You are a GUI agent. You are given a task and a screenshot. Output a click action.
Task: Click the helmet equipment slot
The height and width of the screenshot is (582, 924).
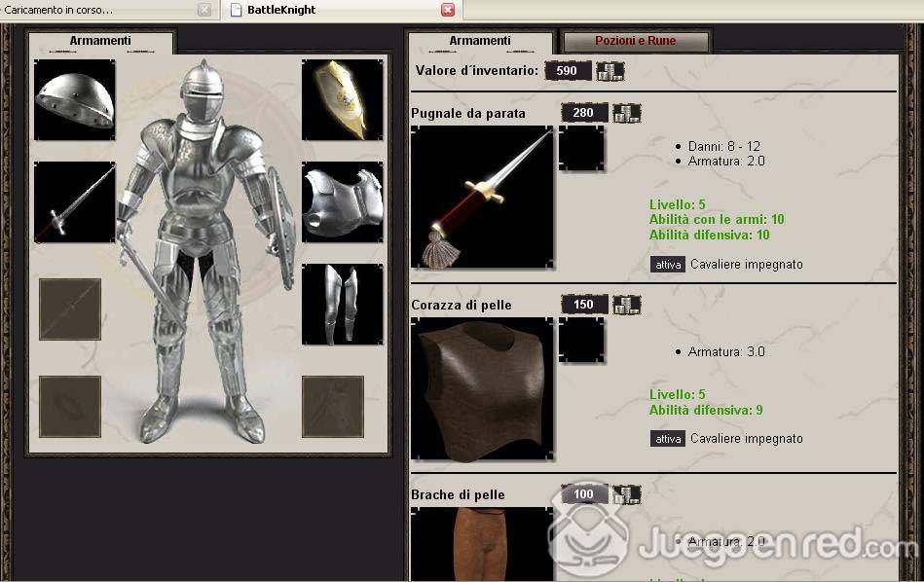click(74, 100)
